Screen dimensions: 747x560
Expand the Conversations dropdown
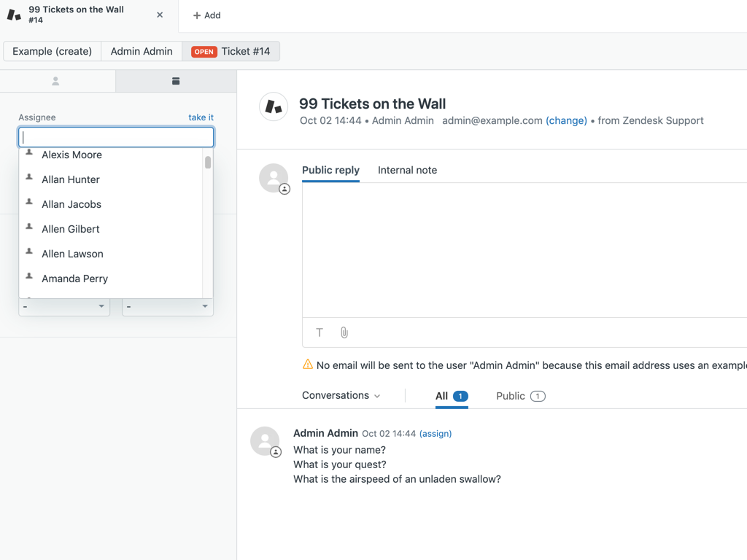click(x=341, y=395)
